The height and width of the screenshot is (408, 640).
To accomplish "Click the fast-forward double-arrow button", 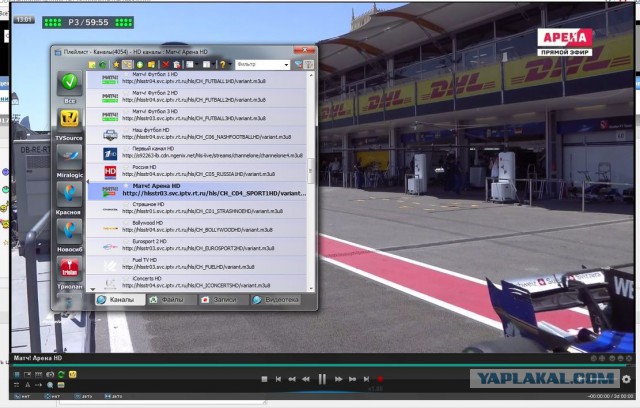I will pos(338,379).
